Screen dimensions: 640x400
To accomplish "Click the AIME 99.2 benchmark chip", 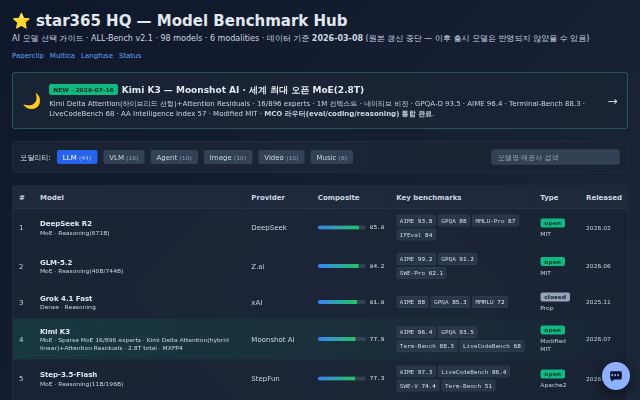I will tap(416, 259).
